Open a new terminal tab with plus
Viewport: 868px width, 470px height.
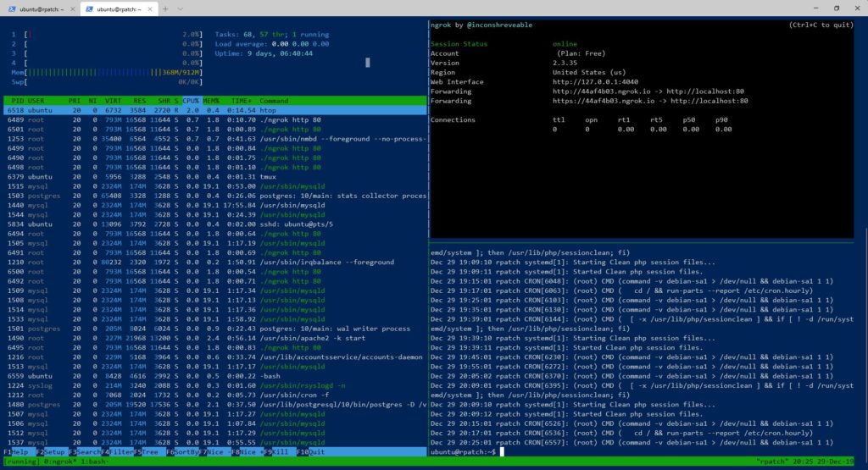point(166,8)
